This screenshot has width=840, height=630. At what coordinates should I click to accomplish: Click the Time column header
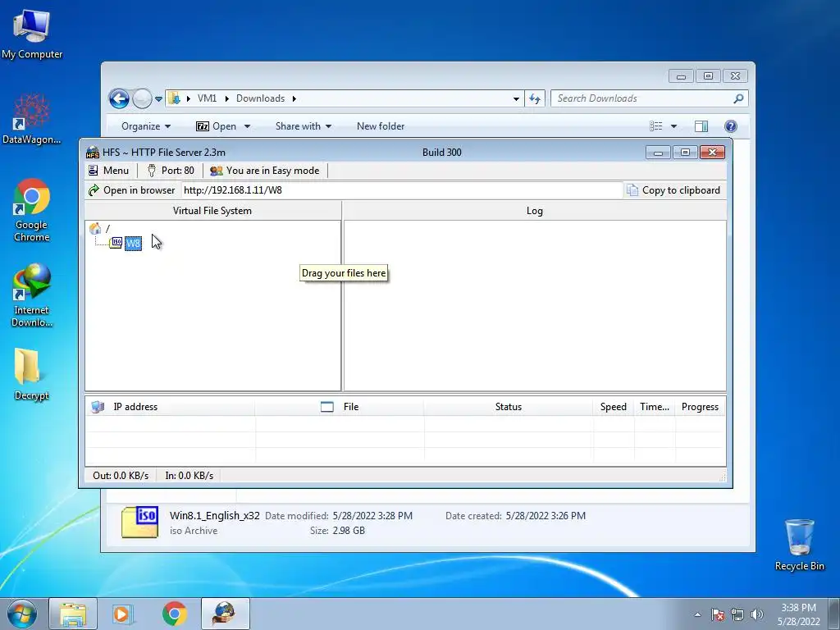pos(655,407)
